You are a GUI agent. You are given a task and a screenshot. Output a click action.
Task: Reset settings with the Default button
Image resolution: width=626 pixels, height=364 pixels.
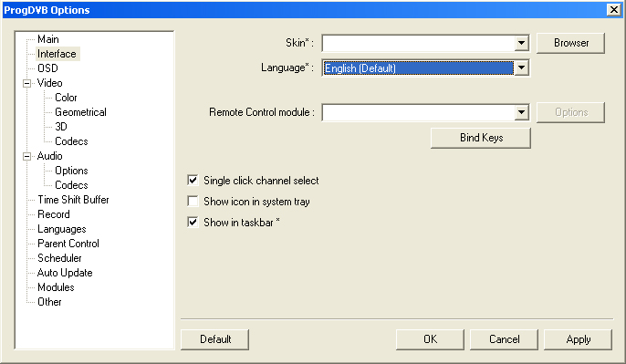pyautogui.click(x=215, y=339)
